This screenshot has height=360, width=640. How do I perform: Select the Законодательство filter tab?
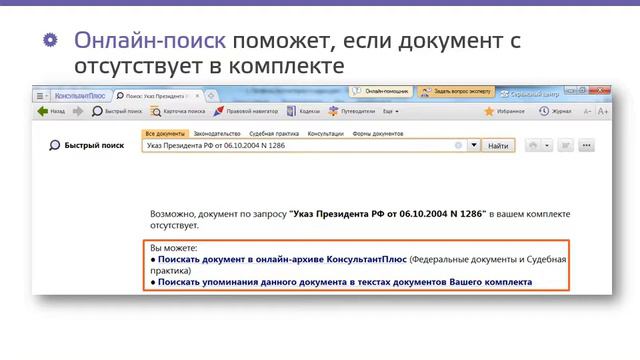click(217, 133)
